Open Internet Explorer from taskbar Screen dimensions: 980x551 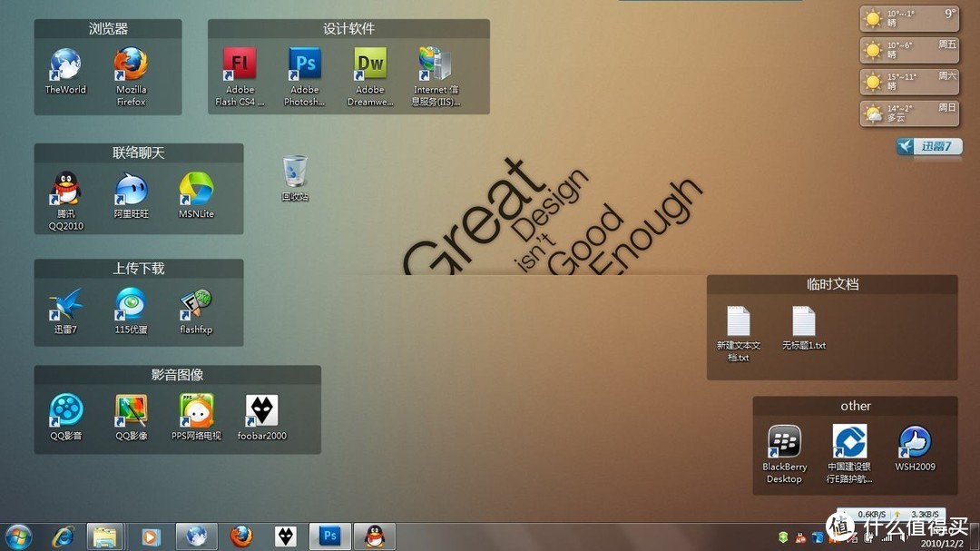point(64,536)
